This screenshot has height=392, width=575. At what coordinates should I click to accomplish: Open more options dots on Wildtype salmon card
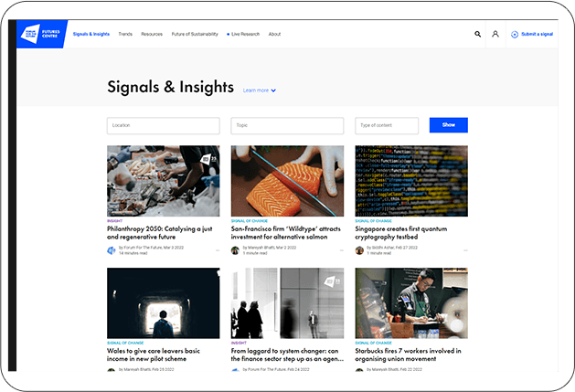[341, 250]
